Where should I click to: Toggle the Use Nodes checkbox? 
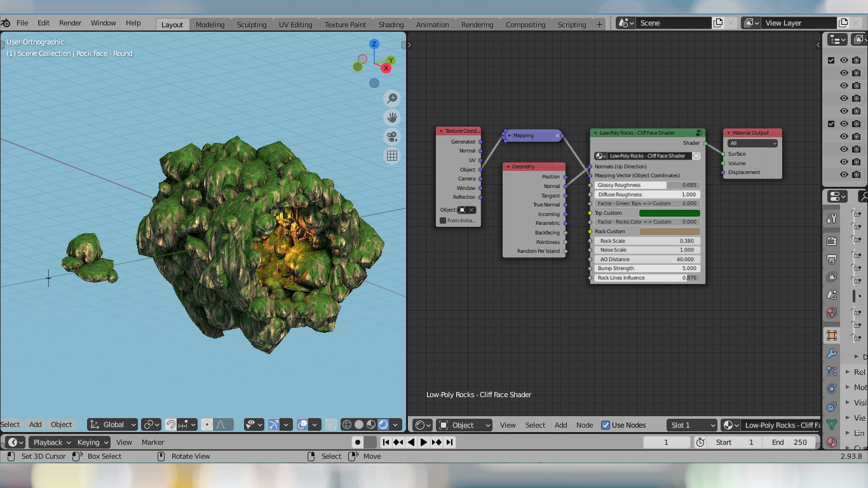point(606,425)
